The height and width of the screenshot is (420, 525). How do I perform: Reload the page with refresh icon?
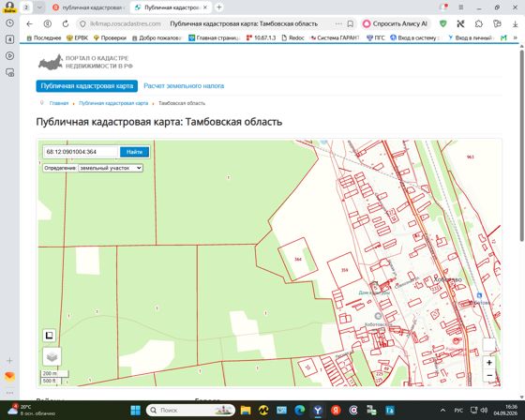tap(66, 23)
